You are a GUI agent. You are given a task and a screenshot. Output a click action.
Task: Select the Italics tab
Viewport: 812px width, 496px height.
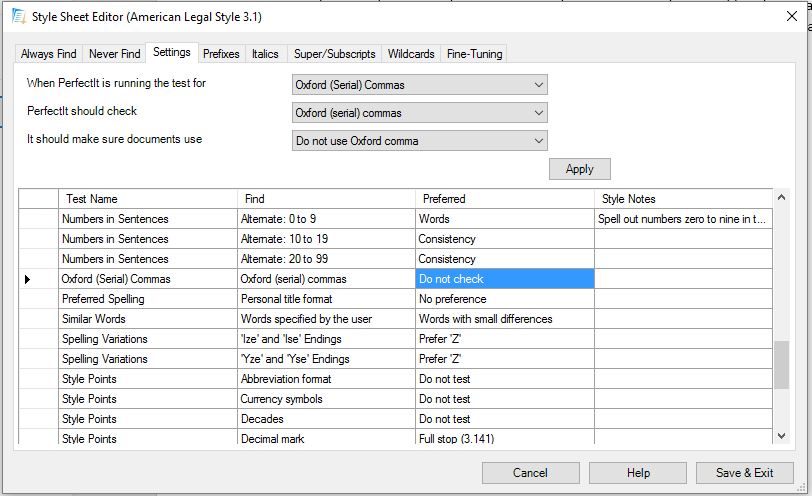coord(265,54)
